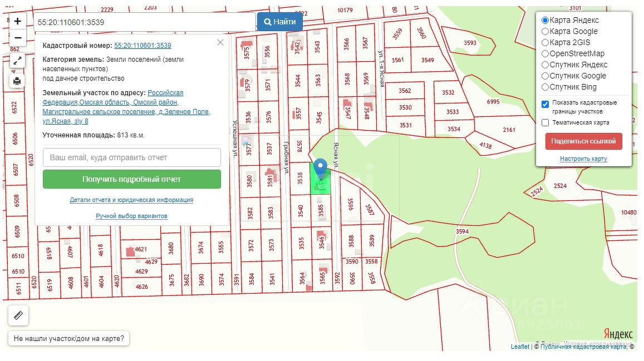The image size is (644, 361).
Task: Print the map using printer icon
Action: pyautogui.click(x=17, y=81)
